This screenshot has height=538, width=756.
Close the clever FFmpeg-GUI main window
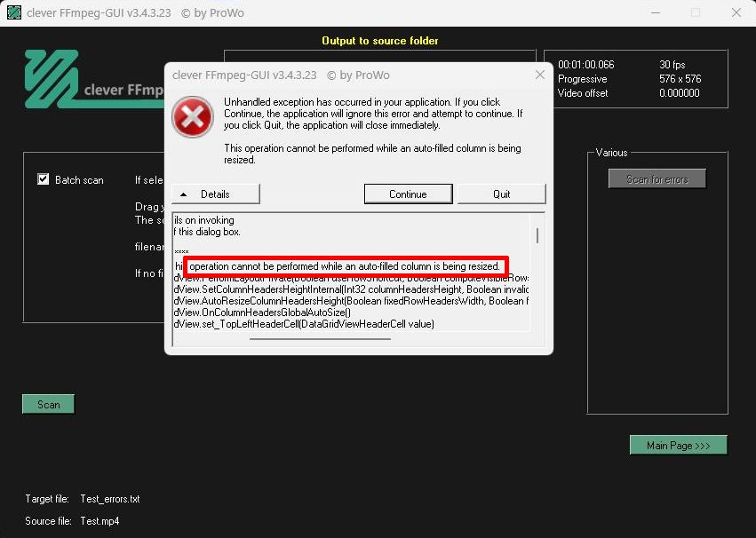click(x=736, y=13)
